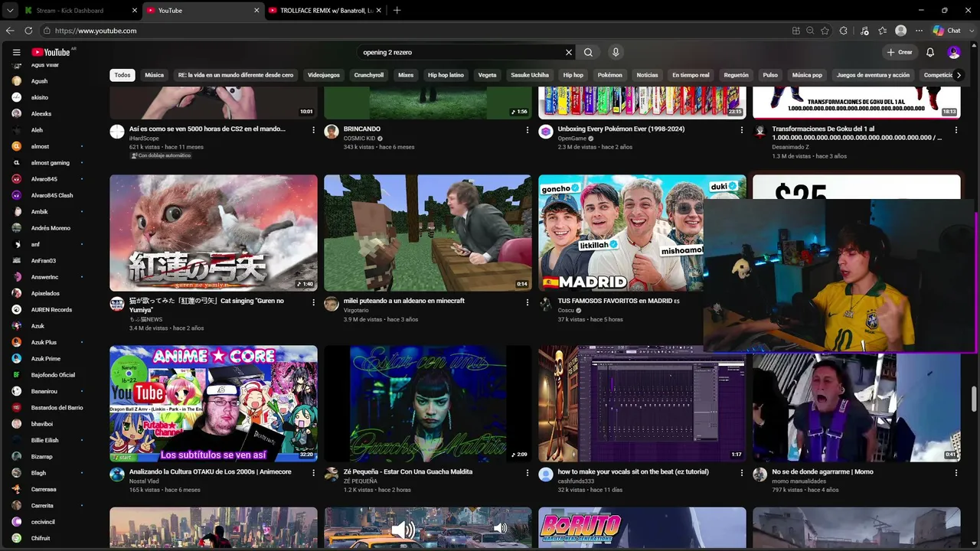This screenshot has width=980, height=551.
Task: Close the Stream - Kick Dashboard tab
Action: tap(135, 11)
